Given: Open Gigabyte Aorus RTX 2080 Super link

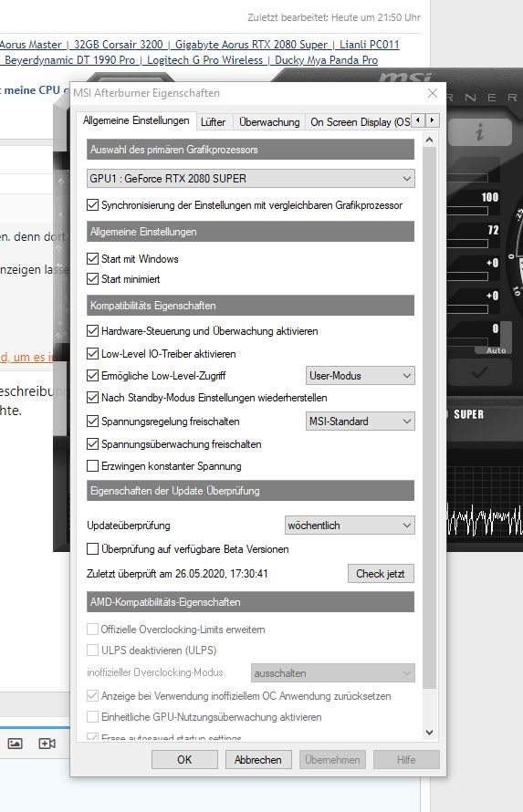Looking at the screenshot, I should [251, 45].
